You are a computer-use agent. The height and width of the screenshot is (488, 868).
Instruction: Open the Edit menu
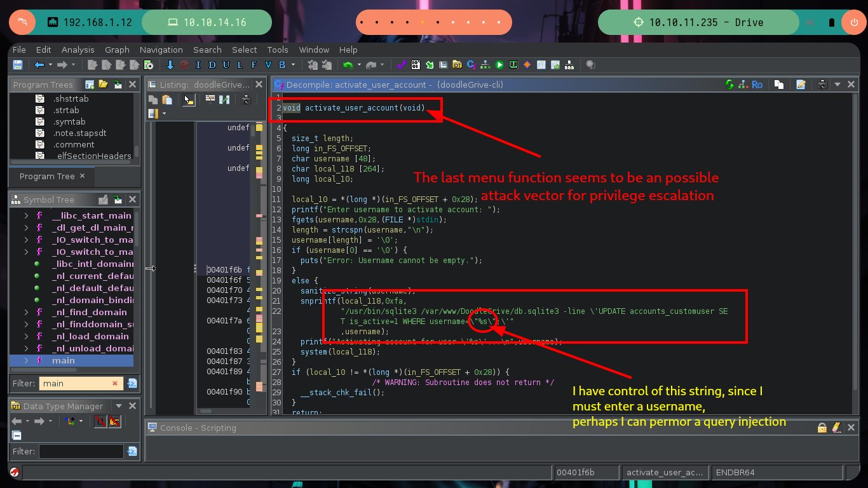coord(43,50)
